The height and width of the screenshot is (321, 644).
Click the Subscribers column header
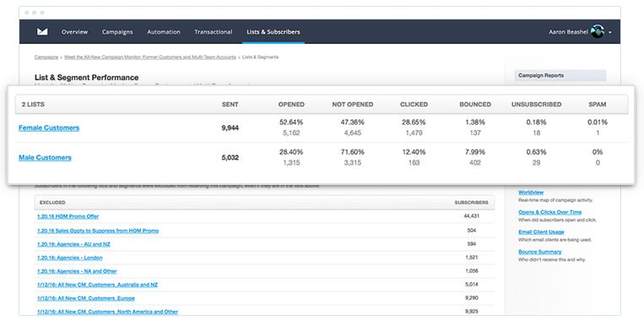472,203
